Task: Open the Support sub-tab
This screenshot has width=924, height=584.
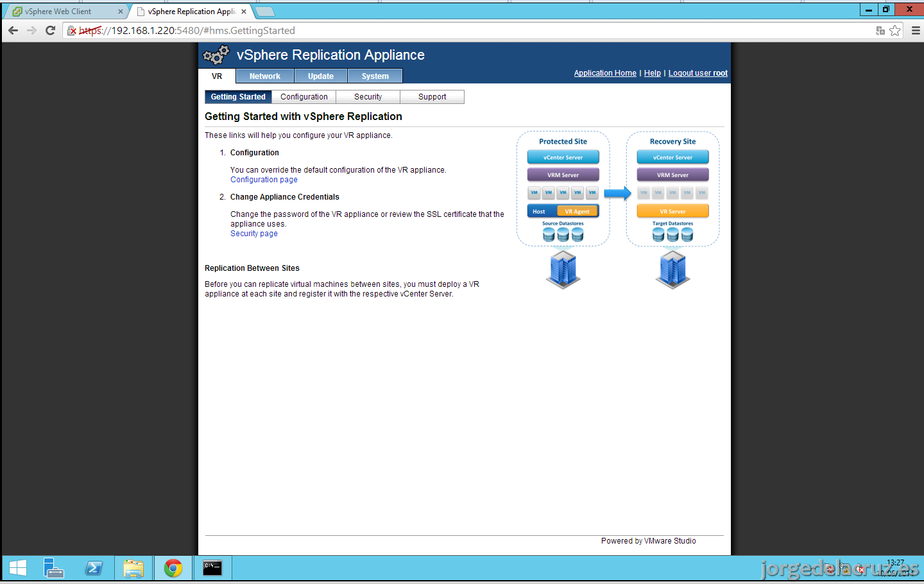Action: (x=432, y=97)
